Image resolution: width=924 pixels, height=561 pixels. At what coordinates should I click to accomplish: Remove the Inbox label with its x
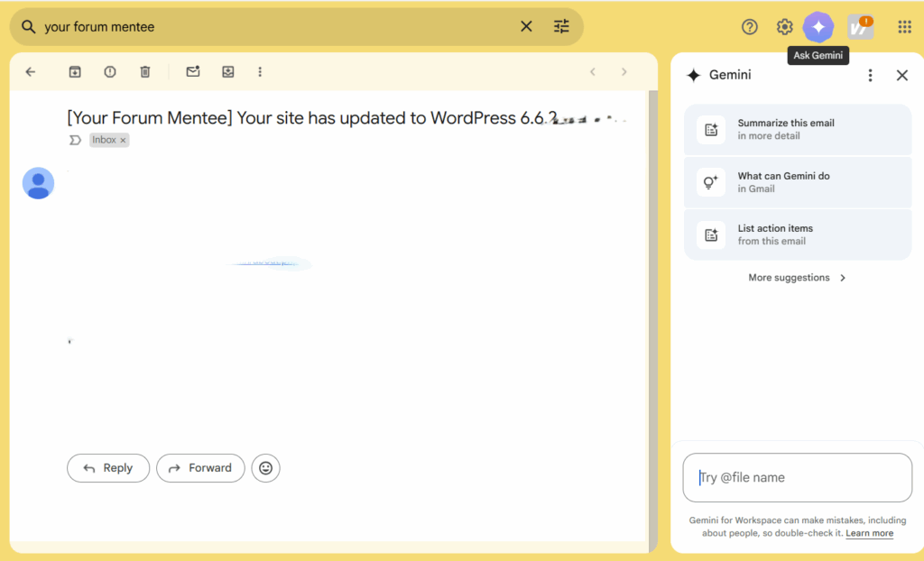click(123, 141)
